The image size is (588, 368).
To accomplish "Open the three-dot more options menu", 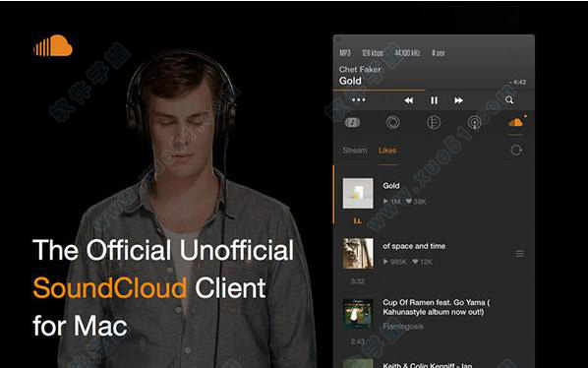I will [x=359, y=99].
